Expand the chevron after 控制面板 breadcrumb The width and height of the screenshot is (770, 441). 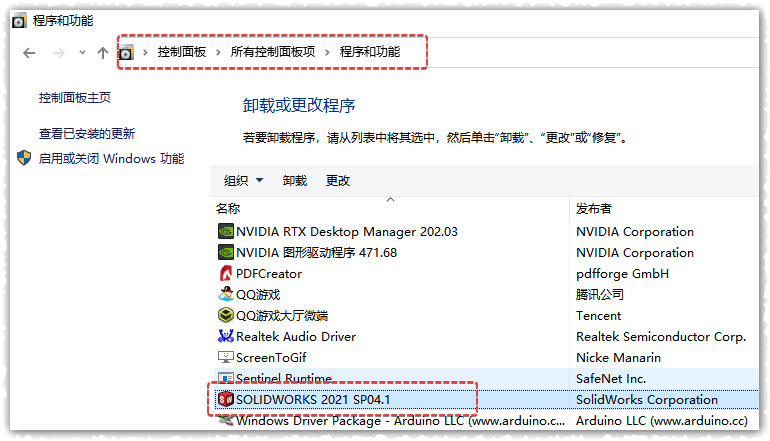(219, 52)
